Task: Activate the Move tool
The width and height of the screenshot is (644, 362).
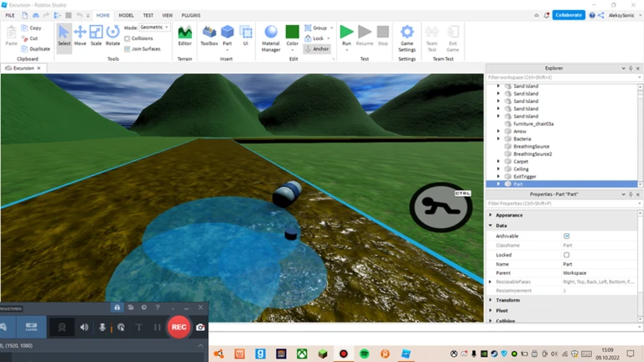Action: point(80,36)
